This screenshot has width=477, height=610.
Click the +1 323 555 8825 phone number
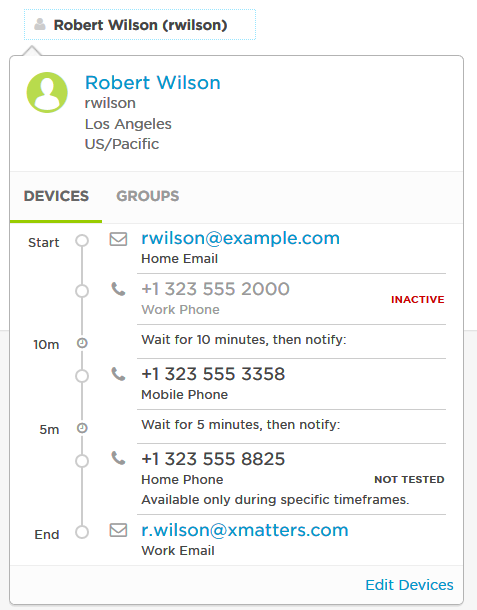pos(213,459)
